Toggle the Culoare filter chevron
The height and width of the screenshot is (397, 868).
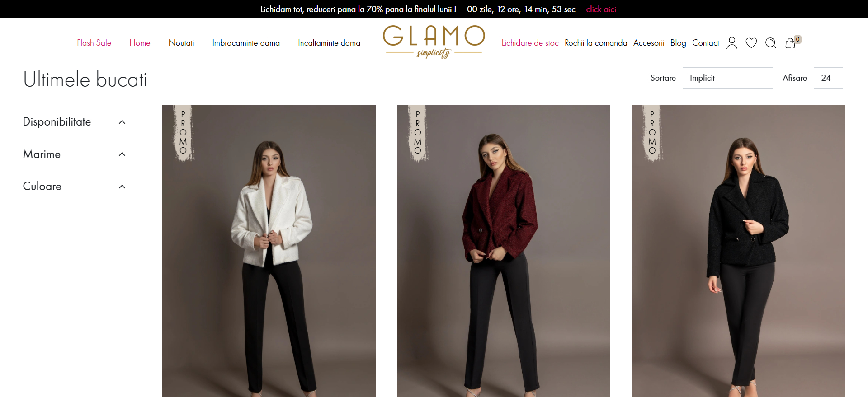(122, 187)
